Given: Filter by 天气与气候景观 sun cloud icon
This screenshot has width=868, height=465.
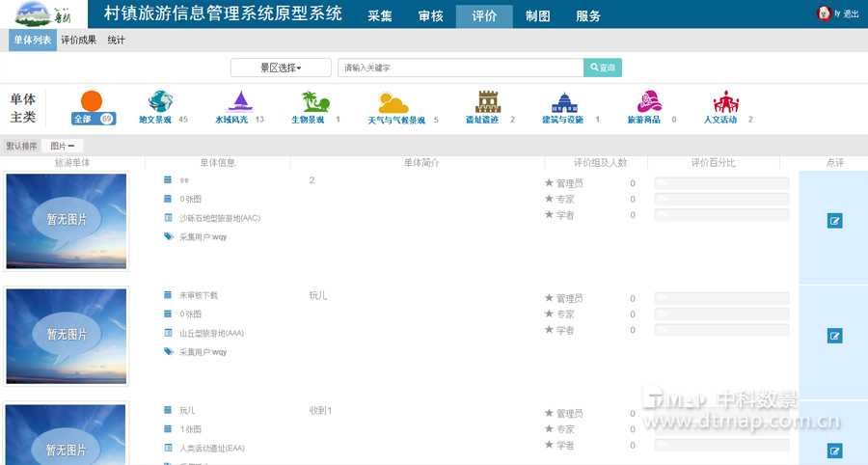Looking at the screenshot, I should tap(394, 103).
